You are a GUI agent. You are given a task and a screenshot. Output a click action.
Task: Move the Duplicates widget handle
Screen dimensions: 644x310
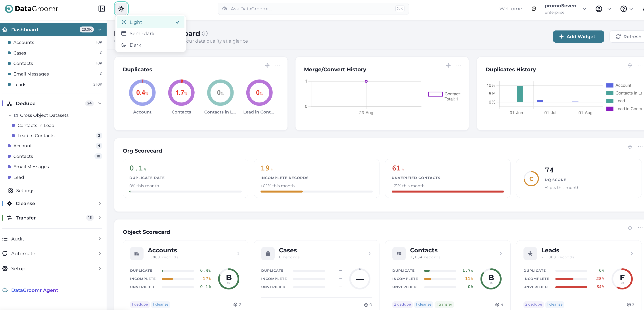coord(267,65)
